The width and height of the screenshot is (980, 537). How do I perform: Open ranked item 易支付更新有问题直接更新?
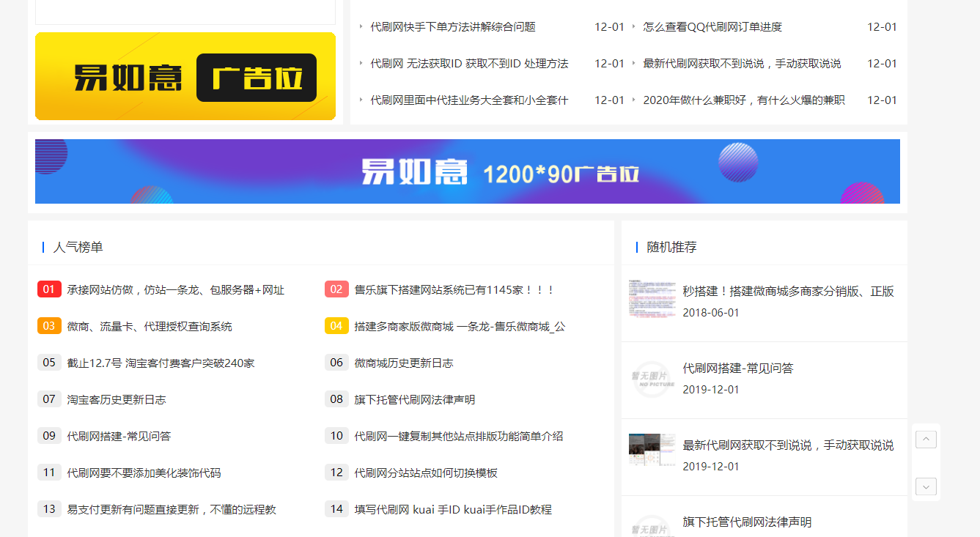point(172,510)
